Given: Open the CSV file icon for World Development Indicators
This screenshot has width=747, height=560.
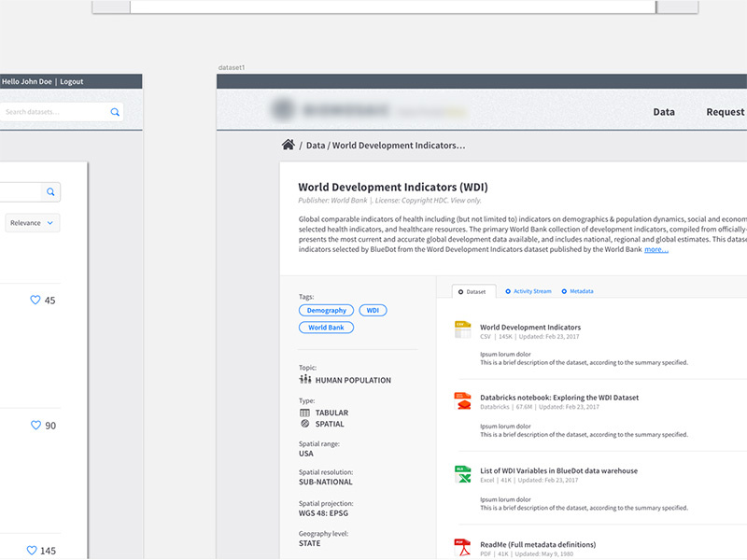Looking at the screenshot, I should (x=461, y=329).
